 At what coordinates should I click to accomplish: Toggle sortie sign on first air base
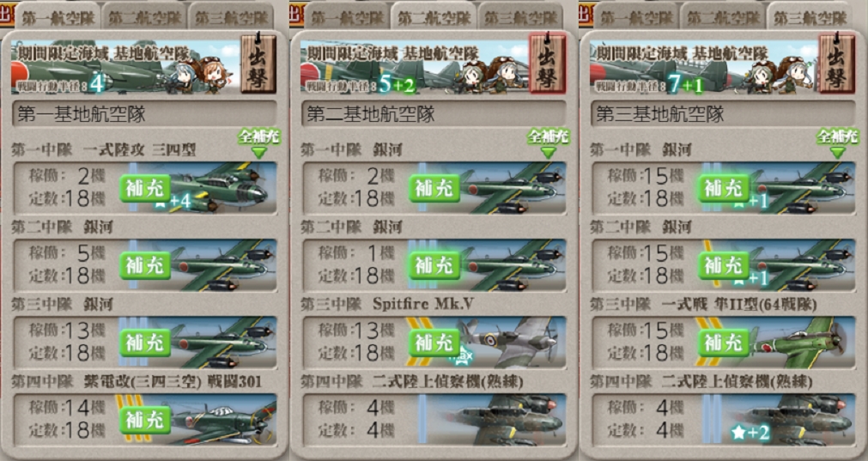tap(258, 64)
